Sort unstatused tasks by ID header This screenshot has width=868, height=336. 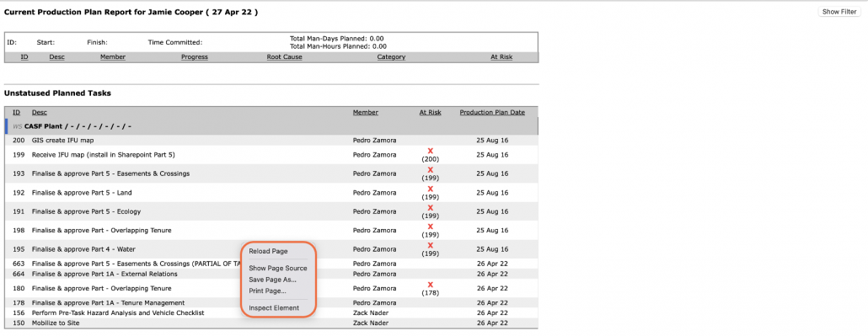pos(17,112)
